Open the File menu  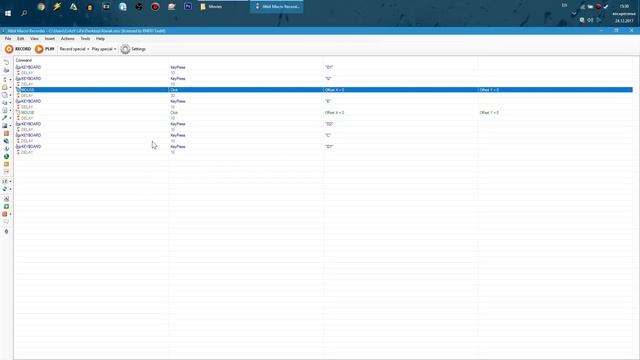click(x=8, y=39)
